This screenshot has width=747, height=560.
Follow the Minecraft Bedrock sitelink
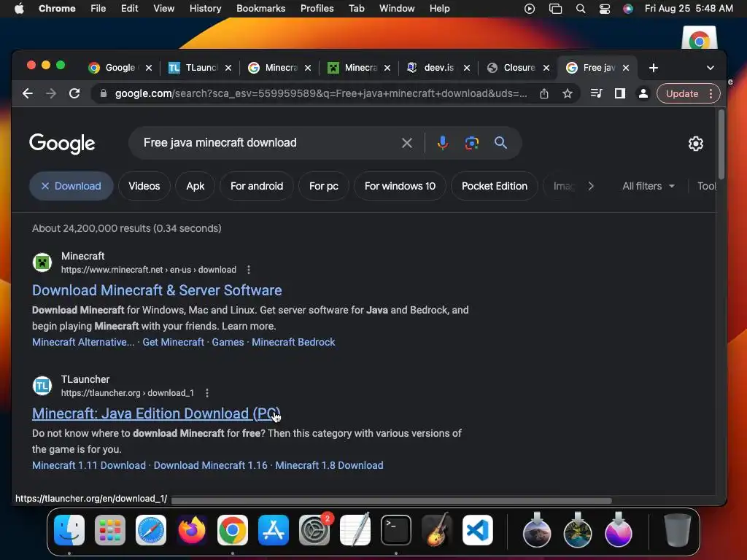pos(293,343)
